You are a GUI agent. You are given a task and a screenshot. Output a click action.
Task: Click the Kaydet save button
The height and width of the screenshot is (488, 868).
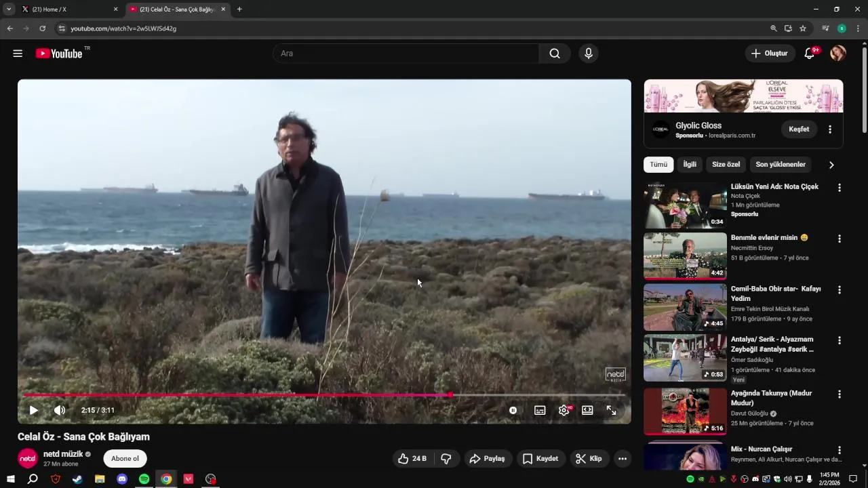point(540,459)
